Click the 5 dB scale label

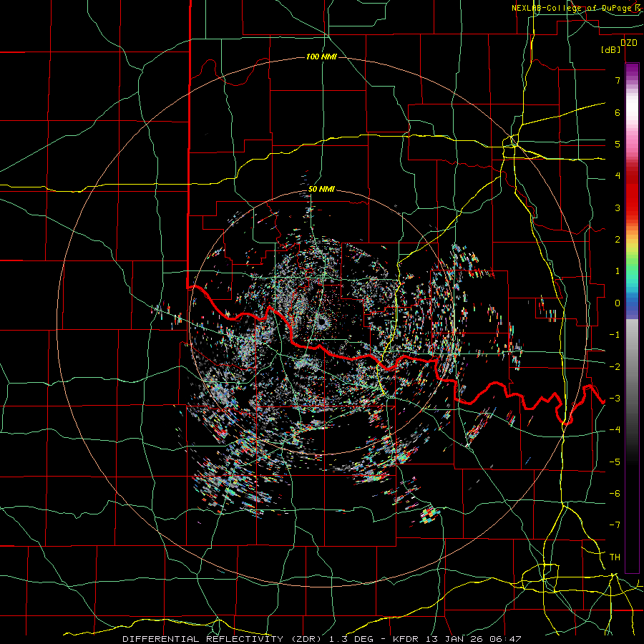click(x=618, y=144)
